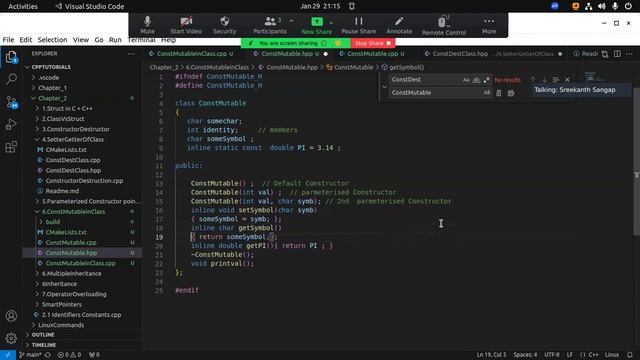
Task: Open the Explorer view in activity bar
Action: (11, 57)
